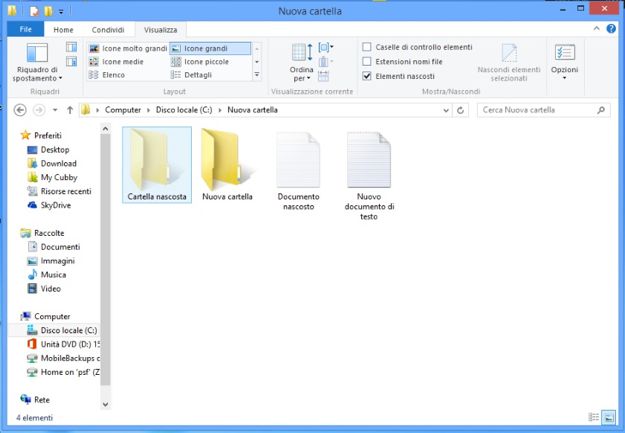Switch to details view in status bar

[x=594, y=417]
